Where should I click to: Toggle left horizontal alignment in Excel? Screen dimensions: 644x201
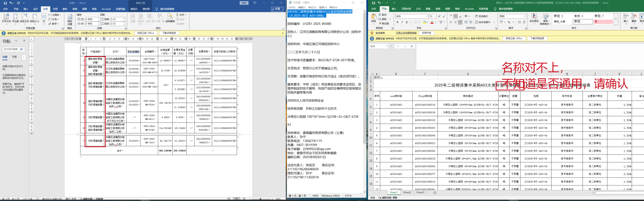451,22
